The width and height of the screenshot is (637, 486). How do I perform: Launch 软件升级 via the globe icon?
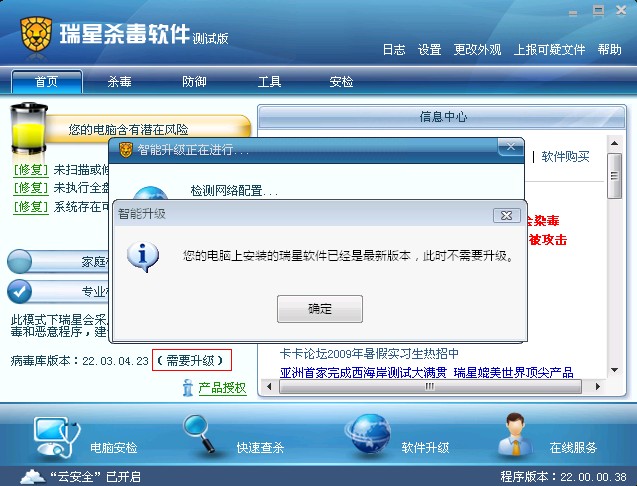pos(368,434)
